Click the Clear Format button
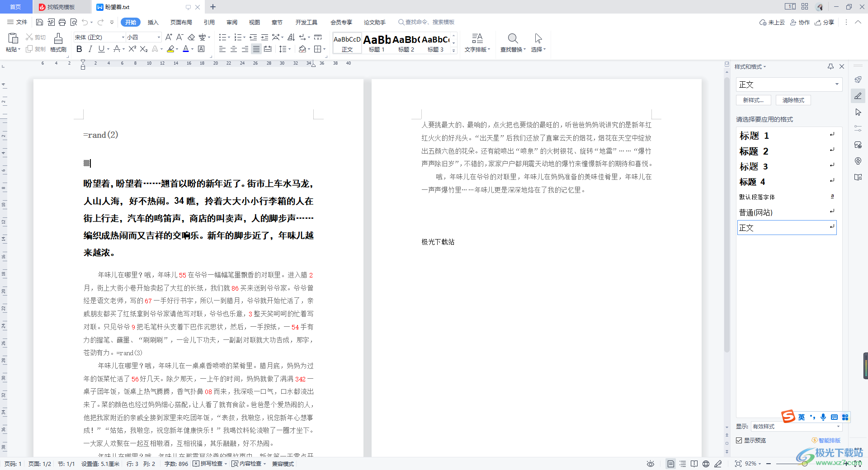Viewport: 868px width, 470px height. pyautogui.click(x=793, y=100)
